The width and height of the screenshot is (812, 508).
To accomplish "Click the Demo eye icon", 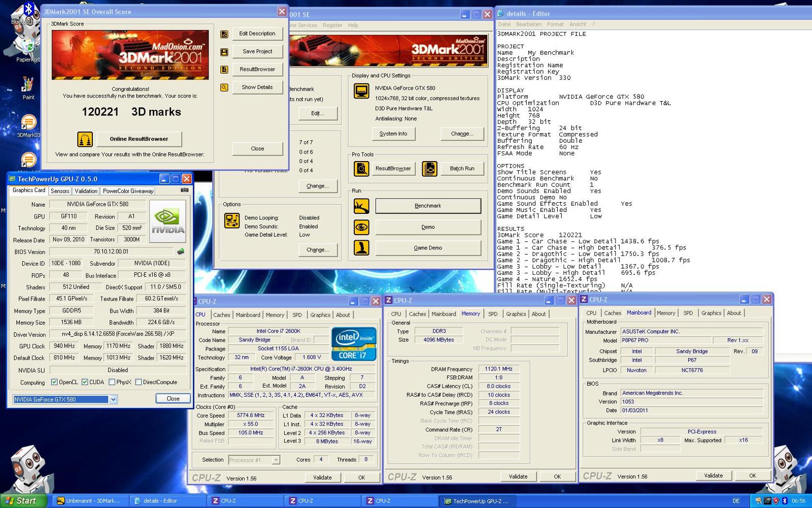I will pyautogui.click(x=361, y=227).
